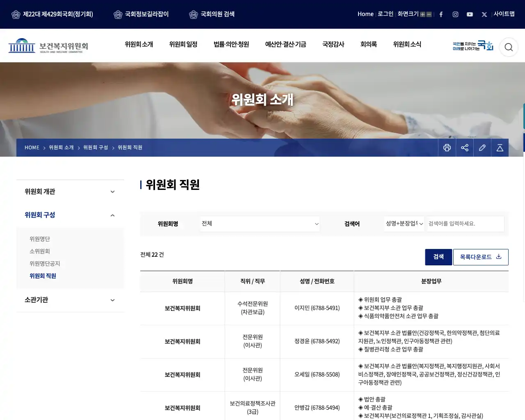Viewport: 525px width, 420px height.
Task: Select 위원회 직원 in sidebar
Action: click(x=43, y=276)
